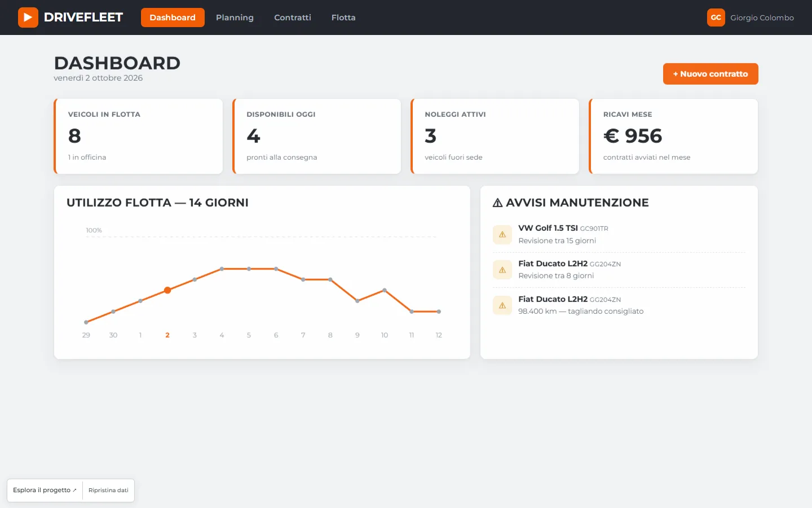Select the highlighted day 2 chart point
812x508 pixels.
pyautogui.click(x=167, y=290)
